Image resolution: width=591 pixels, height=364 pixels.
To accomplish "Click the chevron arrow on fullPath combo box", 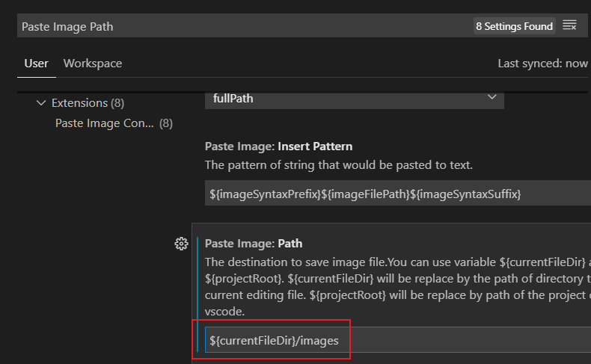I will (x=492, y=97).
